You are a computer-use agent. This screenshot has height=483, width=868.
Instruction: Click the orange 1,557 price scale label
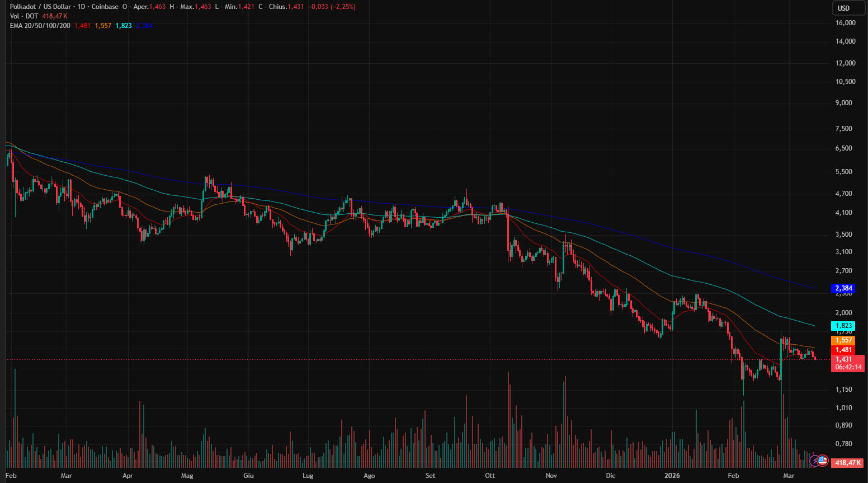click(x=843, y=340)
